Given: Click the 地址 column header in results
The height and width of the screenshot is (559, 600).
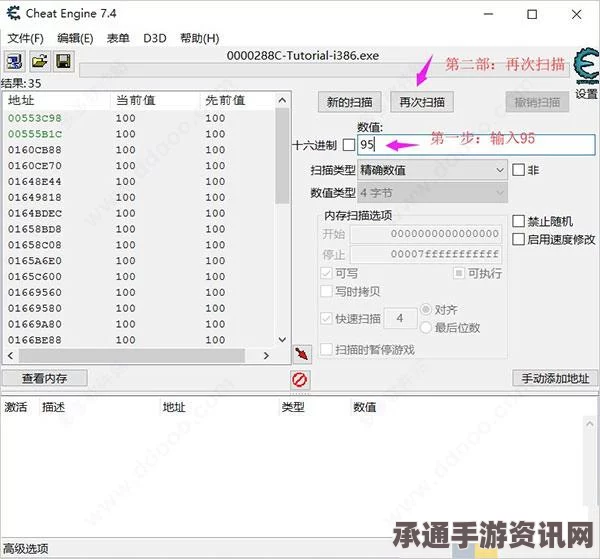Looking at the screenshot, I should tap(21, 100).
